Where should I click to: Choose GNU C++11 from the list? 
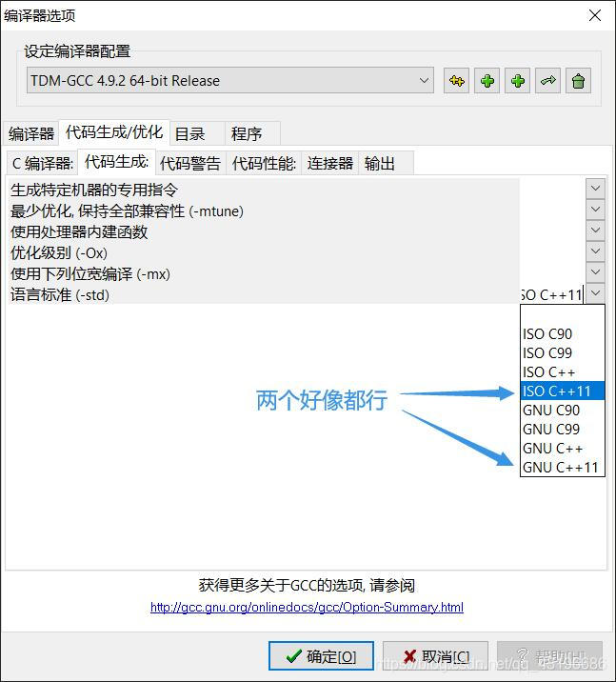click(562, 467)
